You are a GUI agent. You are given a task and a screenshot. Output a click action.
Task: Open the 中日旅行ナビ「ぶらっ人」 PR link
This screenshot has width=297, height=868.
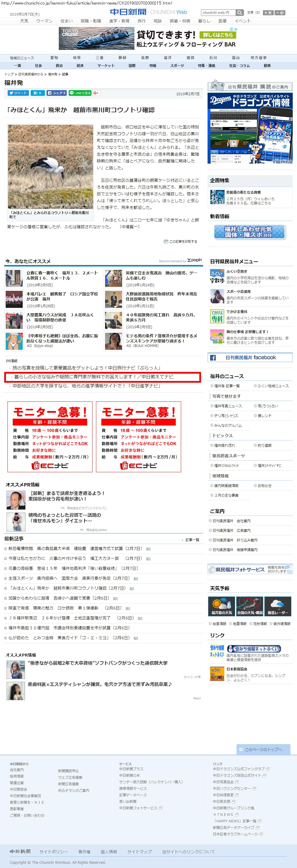click(86, 368)
